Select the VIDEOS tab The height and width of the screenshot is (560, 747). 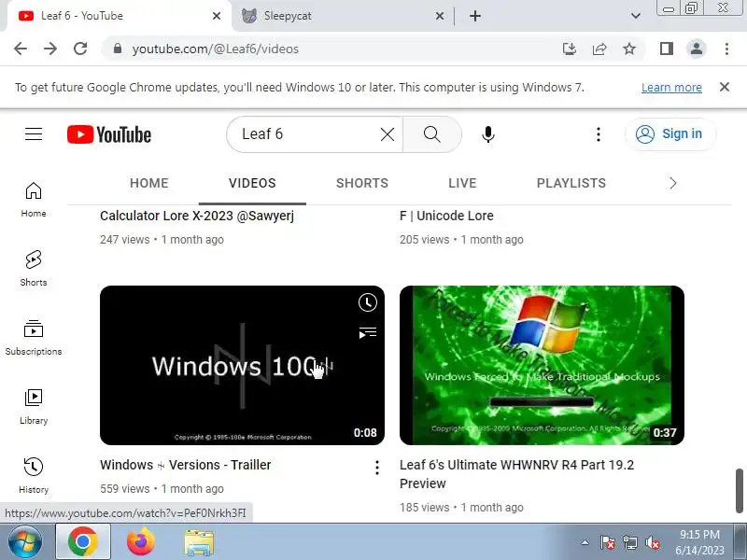pyautogui.click(x=252, y=183)
